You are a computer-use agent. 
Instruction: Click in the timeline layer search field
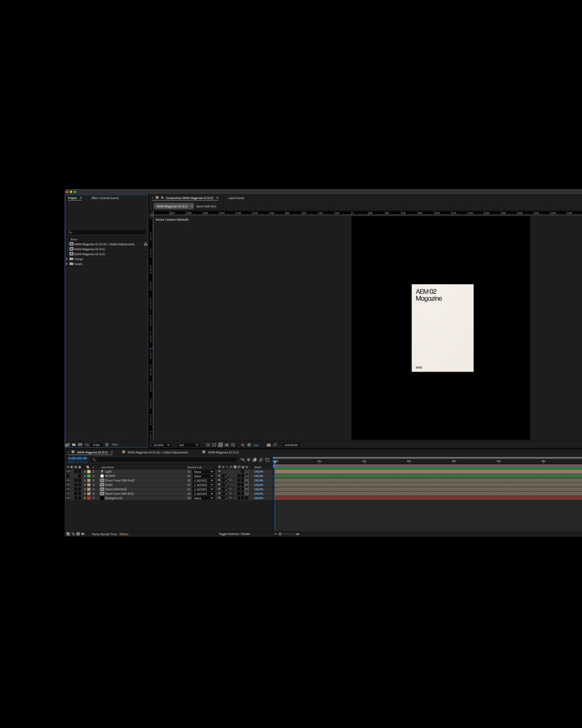(164, 459)
